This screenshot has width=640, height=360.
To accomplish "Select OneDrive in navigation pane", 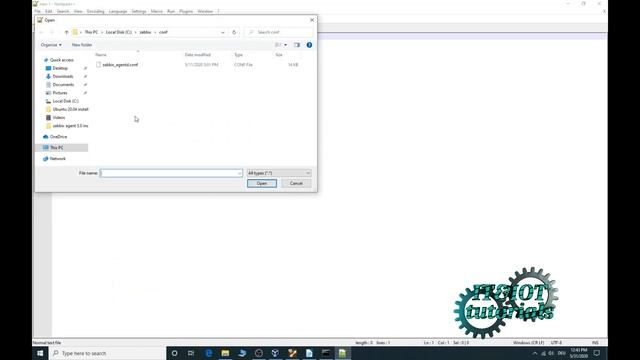I will [58, 137].
